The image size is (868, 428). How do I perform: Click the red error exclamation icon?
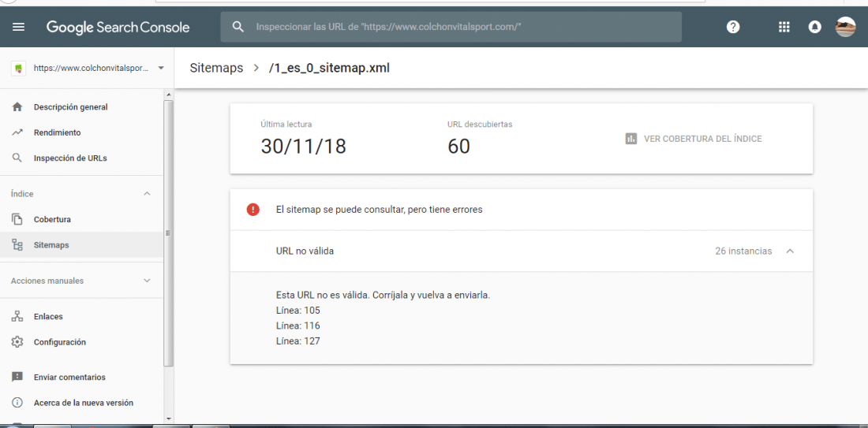pyautogui.click(x=253, y=210)
